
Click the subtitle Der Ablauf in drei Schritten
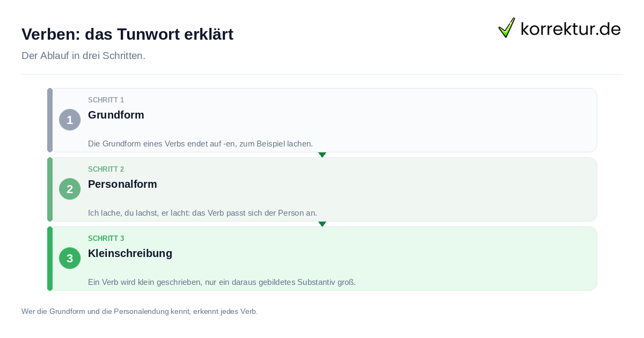(83, 56)
